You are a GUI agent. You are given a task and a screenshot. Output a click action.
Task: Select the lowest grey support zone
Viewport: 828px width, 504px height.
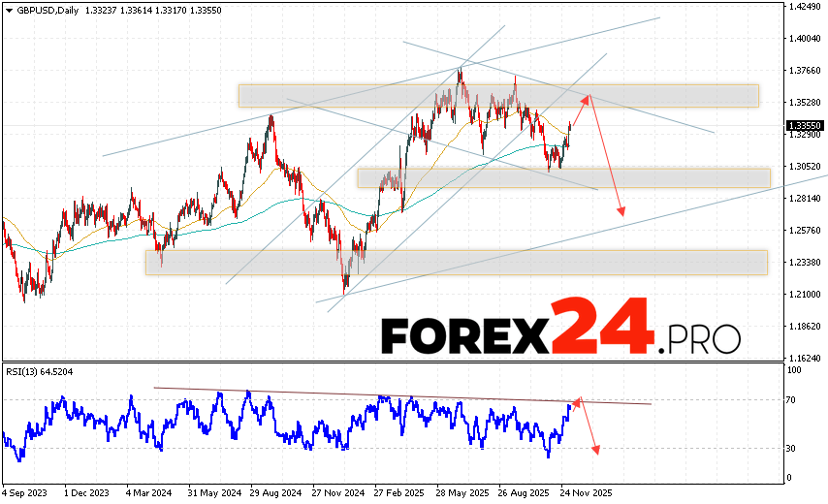pyautogui.click(x=456, y=262)
